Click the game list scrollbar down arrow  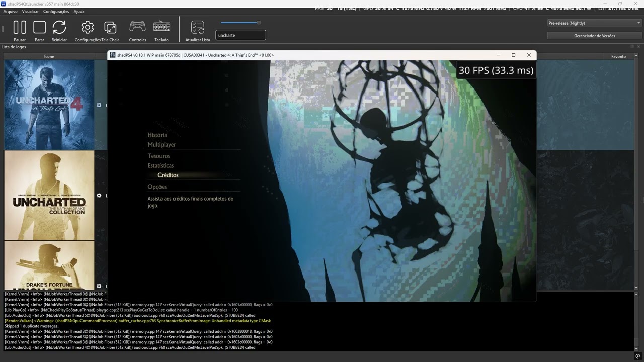pyautogui.click(x=636, y=288)
